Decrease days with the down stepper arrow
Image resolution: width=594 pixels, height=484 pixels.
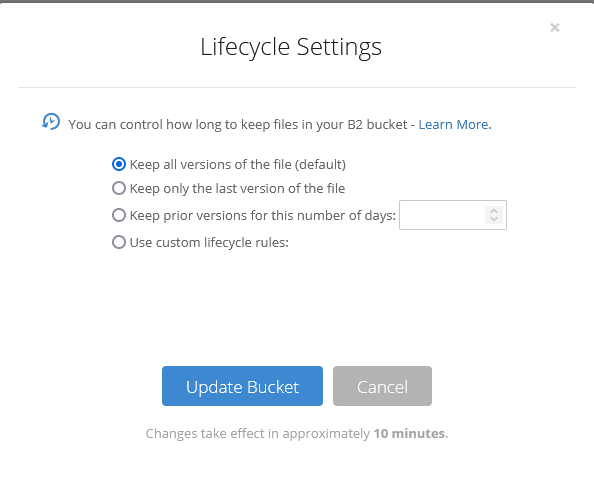tap(494, 219)
